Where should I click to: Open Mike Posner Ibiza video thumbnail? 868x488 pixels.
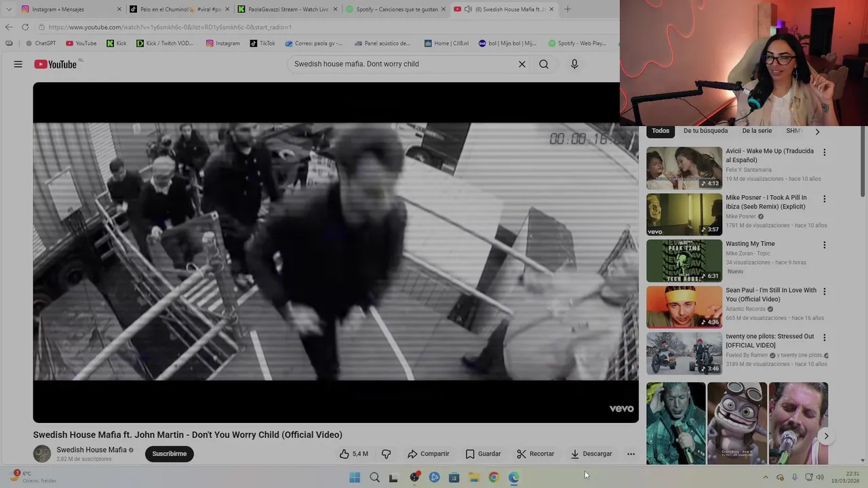(684, 215)
